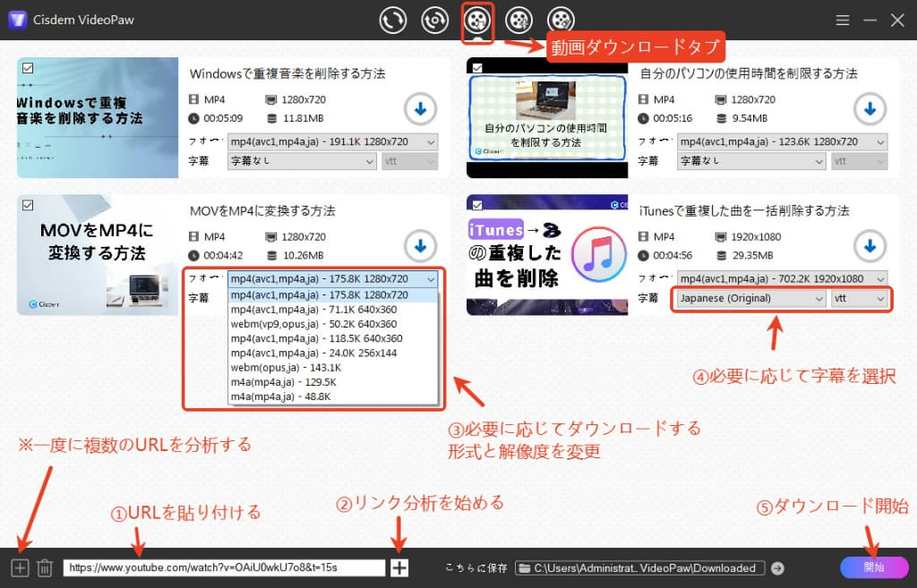
Task: Click download arrow for MOVをMP4に変換する方法
Action: [419, 245]
